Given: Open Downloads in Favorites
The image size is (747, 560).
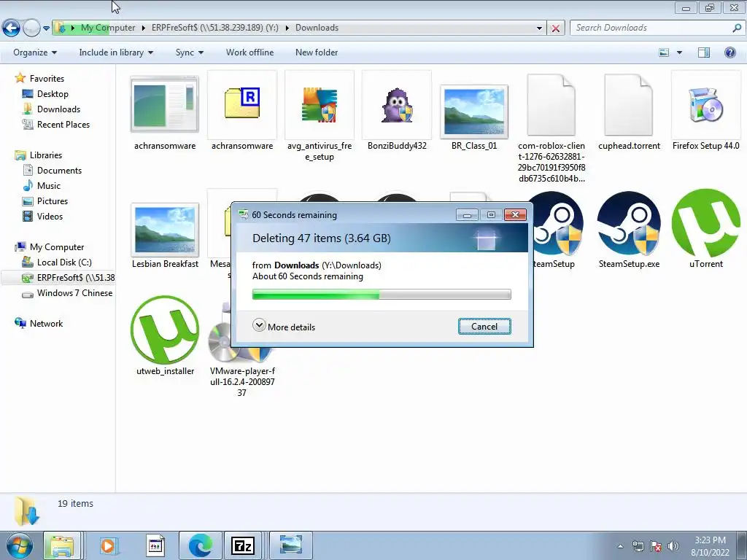Looking at the screenshot, I should (x=58, y=109).
